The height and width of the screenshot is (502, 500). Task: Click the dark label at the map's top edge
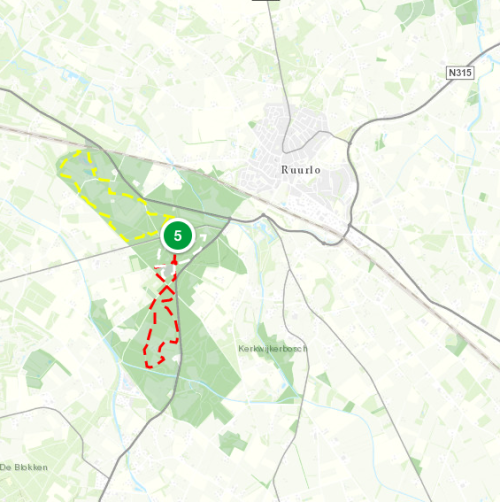(266, 1)
